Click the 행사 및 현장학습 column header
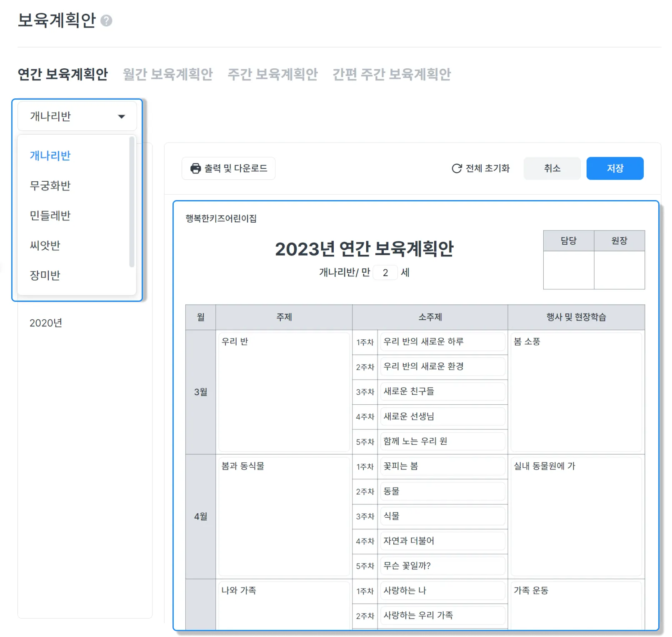Screen dimensions: 672x637 click(576, 317)
